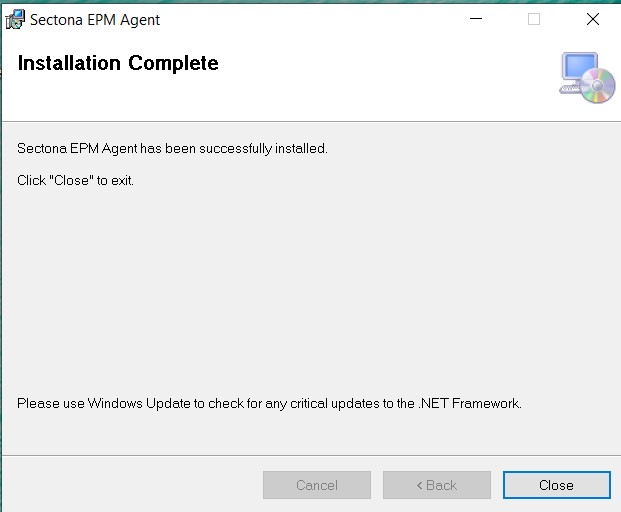Click the empty gray area of the dialog body
Screen dimensions: 621x512
[x=300, y=290]
